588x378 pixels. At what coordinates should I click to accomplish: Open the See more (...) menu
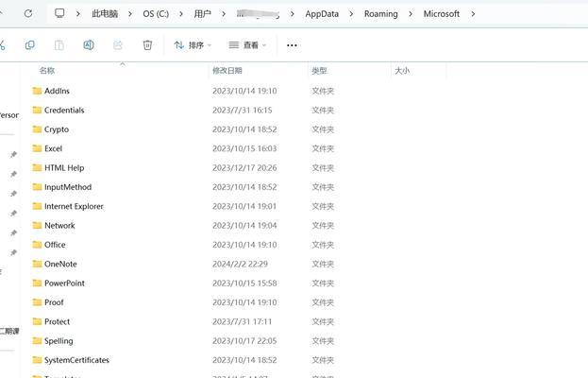coord(292,45)
